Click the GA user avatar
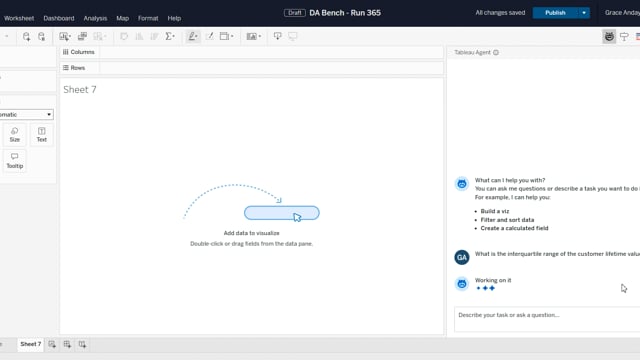 (462, 257)
